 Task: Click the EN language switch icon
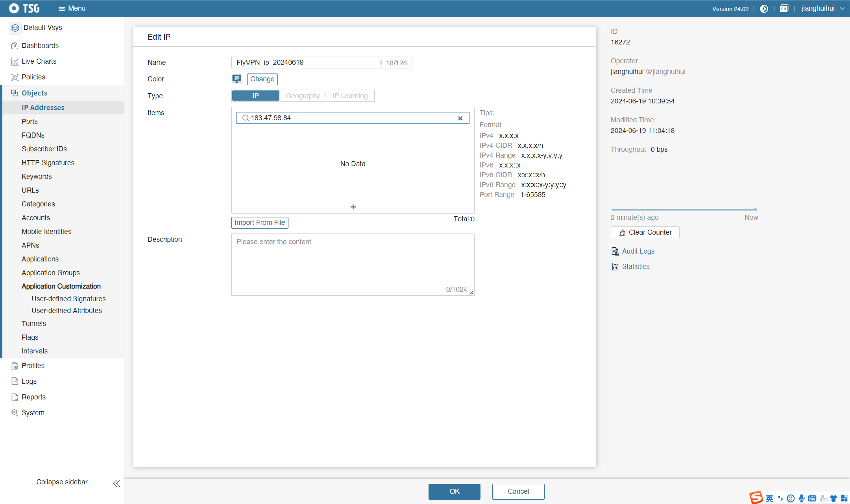tap(784, 9)
